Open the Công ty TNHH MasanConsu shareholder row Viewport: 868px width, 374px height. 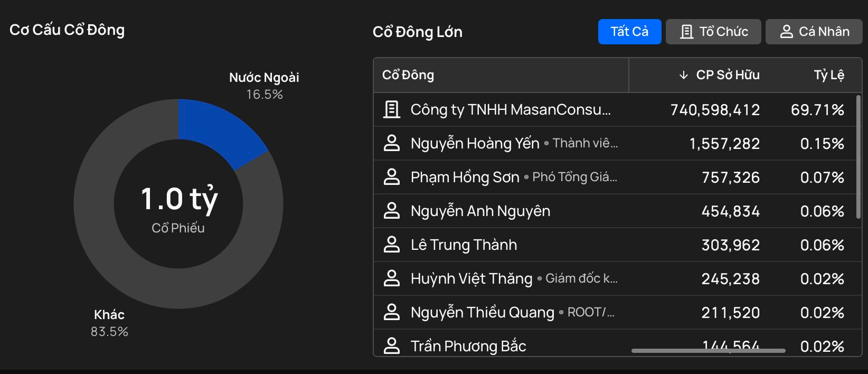click(x=511, y=109)
